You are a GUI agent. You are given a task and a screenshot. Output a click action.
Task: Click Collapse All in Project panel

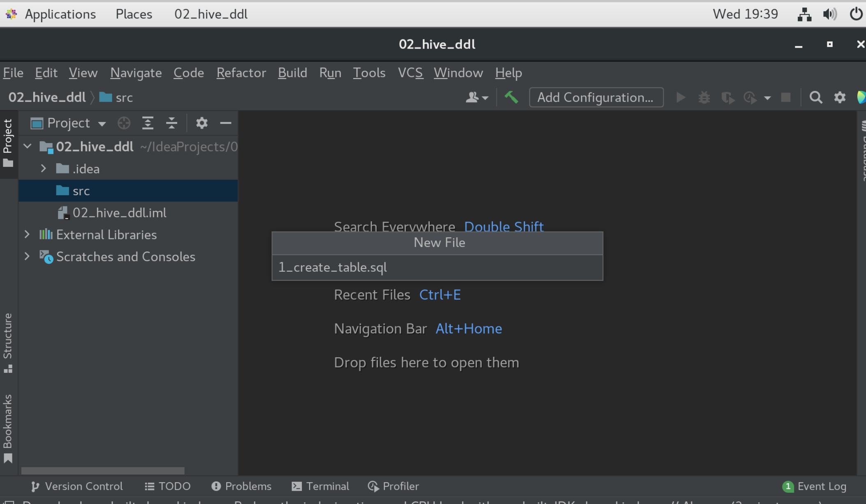click(x=171, y=123)
